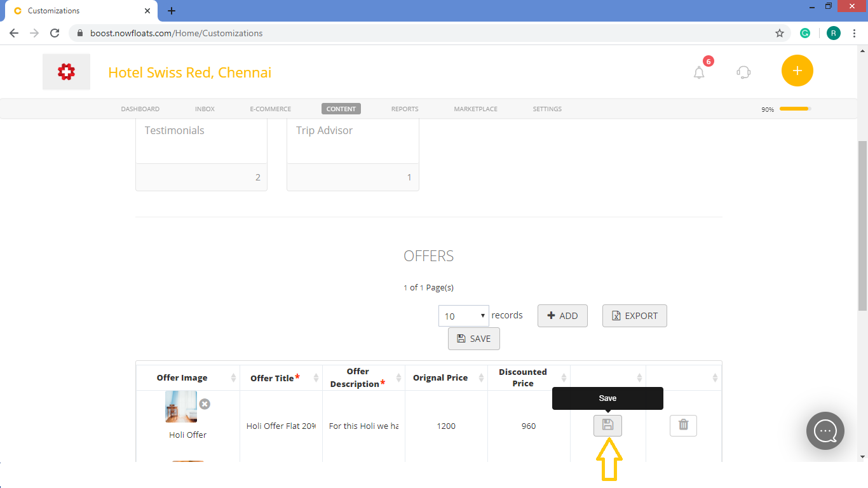Open the Marketplace menu
This screenshot has width=868, height=488.
476,109
